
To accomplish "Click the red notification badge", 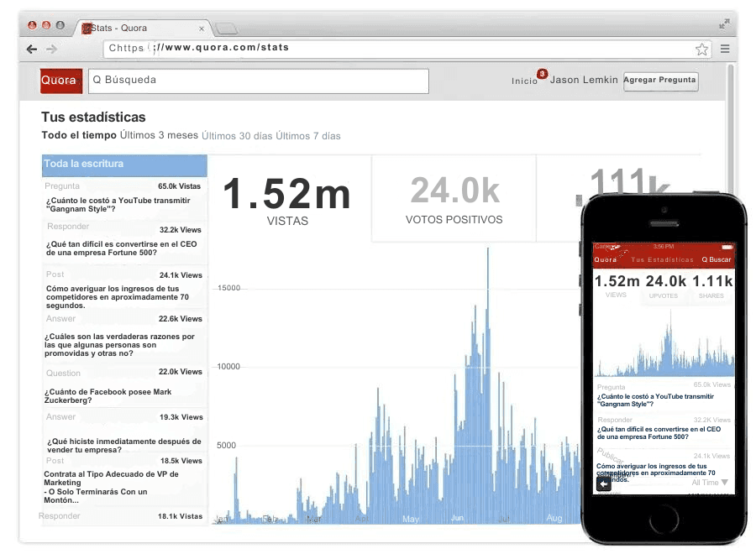I will tap(542, 74).
